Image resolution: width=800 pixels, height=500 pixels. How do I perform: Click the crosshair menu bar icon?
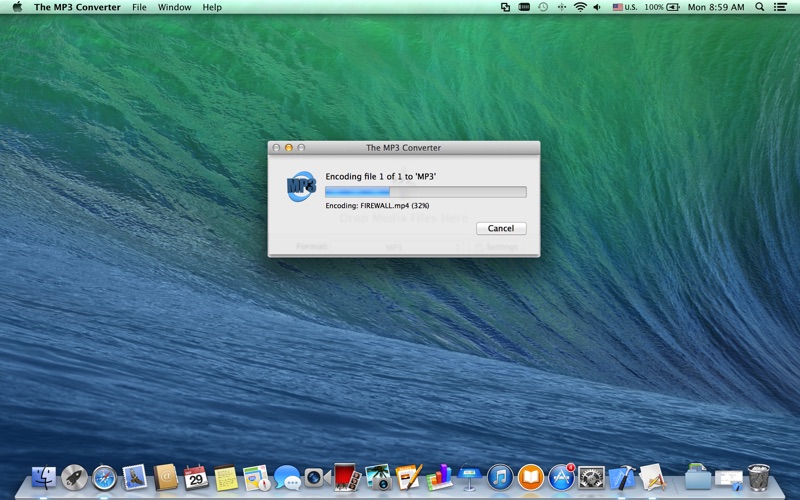(562, 7)
